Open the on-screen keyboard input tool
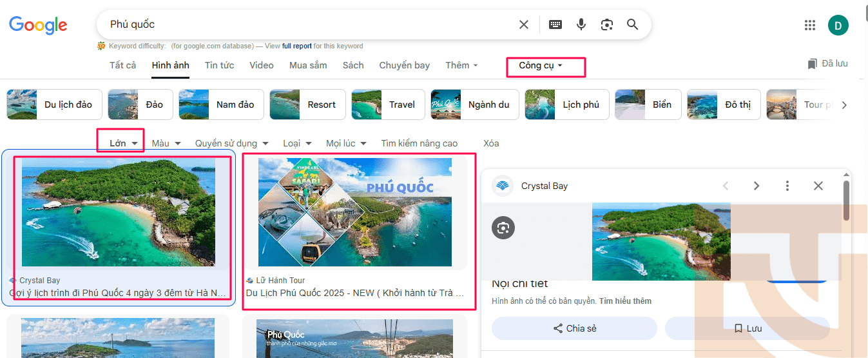The width and height of the screenshot is (868, 358). pyautogui.click(x=555, y=25)
